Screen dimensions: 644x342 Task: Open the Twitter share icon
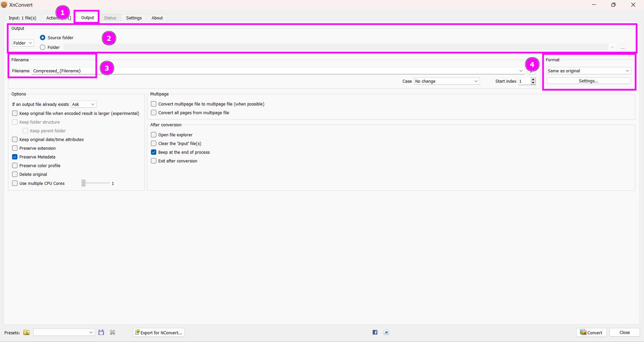click(x=386, y=332)
